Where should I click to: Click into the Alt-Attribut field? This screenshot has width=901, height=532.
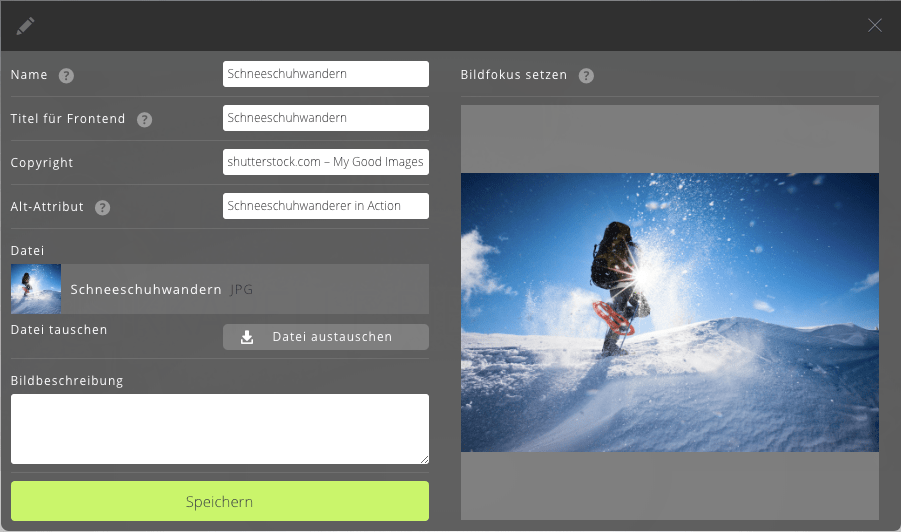pos(325,206)
